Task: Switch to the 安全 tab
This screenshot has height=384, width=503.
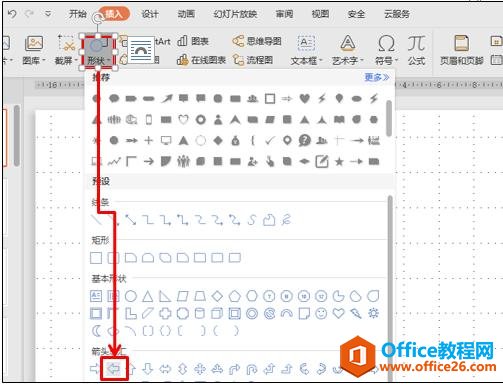Action: [x=356, y=14]
